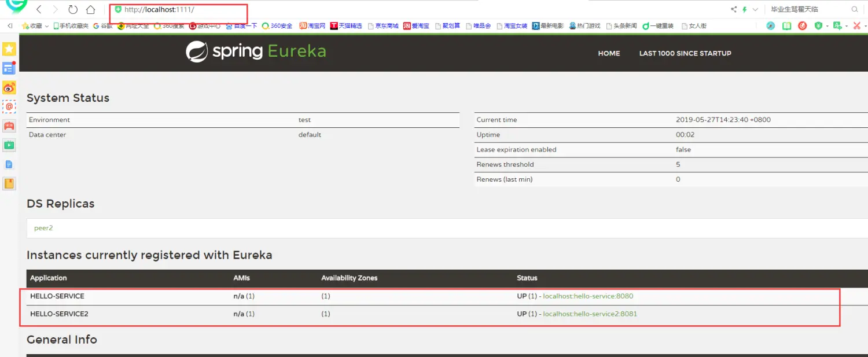Open the 天猫精选 bookmark
Image resolution: width=868 pixels, height=357 pixels.
[346, 26]
